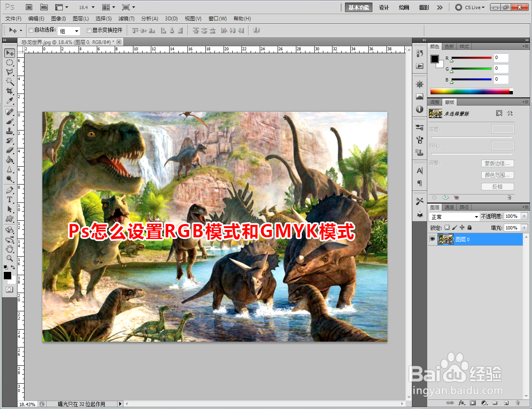Toggle lock position for the layer

(x=462, y=227)
